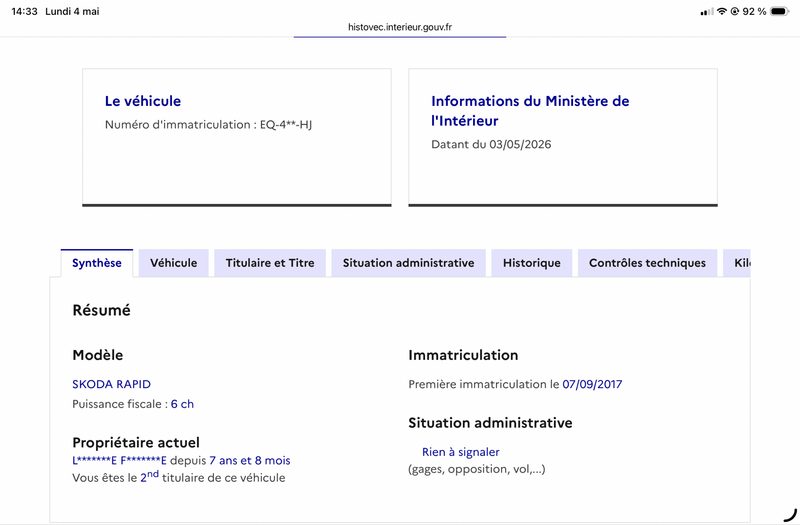The image size is (800, 525).
Task: Open the Titulaire et Titre tab
Action: coord(270,263)
